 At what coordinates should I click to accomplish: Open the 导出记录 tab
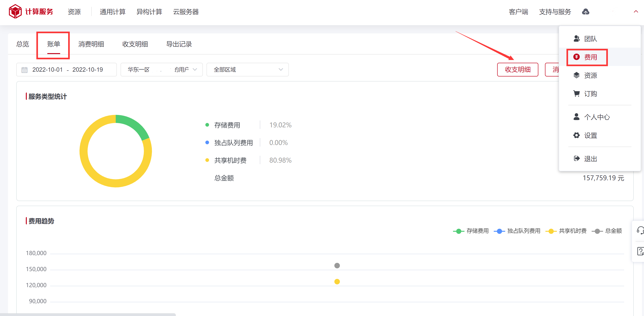(x=179, y=44)
